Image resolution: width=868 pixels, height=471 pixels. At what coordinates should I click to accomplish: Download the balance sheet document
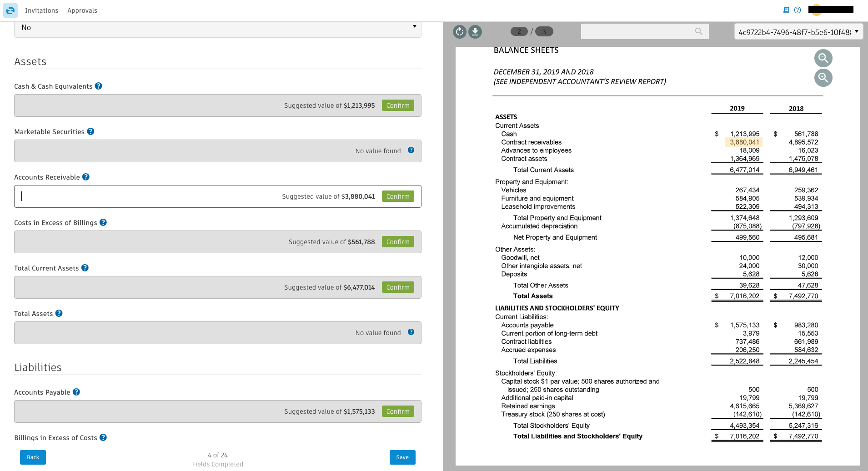[475, 32]
